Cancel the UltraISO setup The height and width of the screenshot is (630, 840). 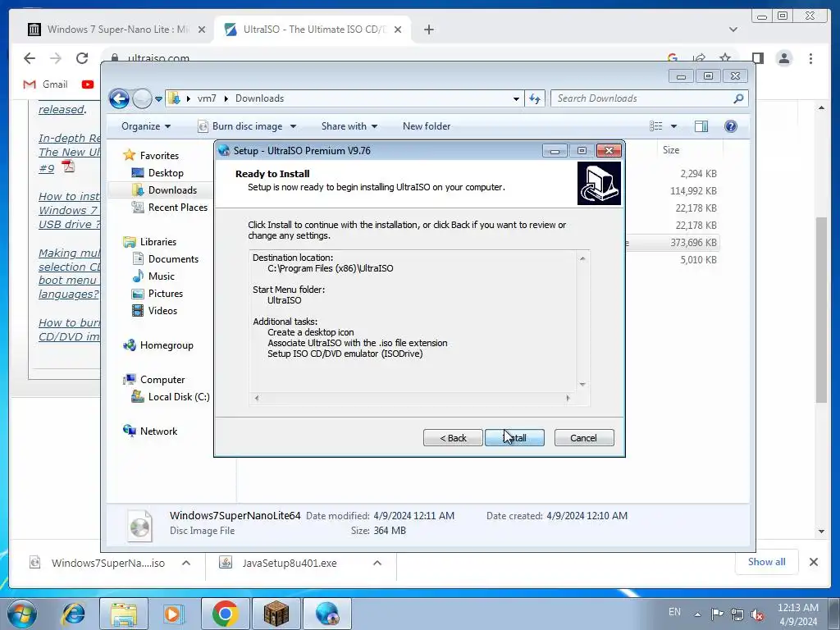[x=584, y=438]
